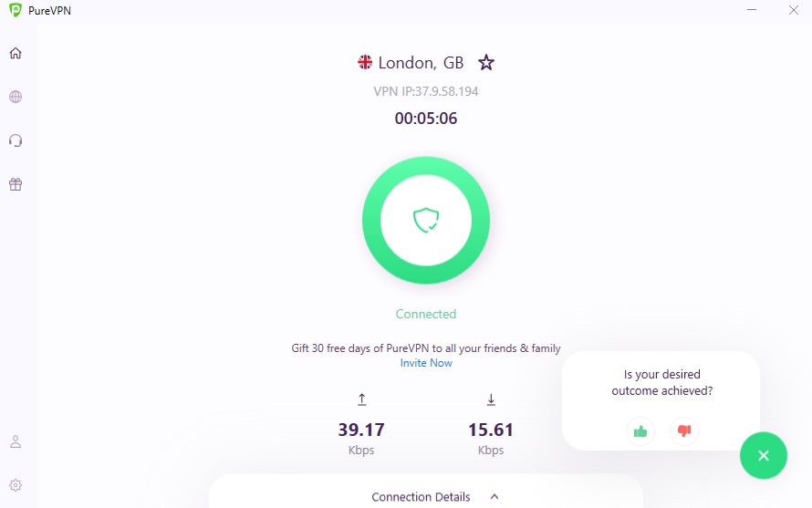This screenshot has width=812, height=508.
Task: Open the gift referral icon
Action: (x=16, y=184)
